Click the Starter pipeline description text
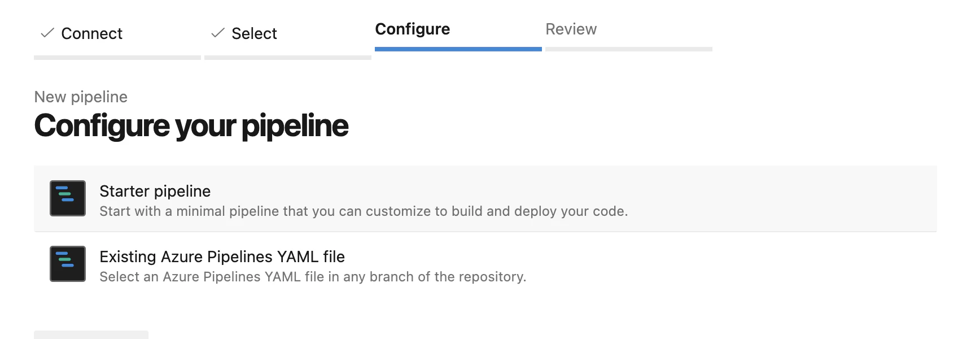The image size is (980, 339). (x=364, y=211)
